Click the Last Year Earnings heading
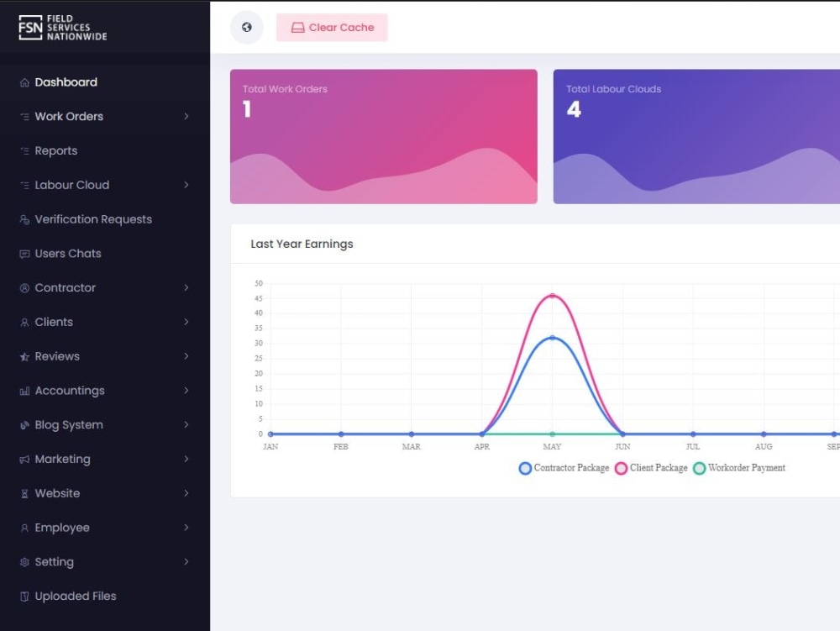Screen dimensions: 840x631 (x=302, y=245)
